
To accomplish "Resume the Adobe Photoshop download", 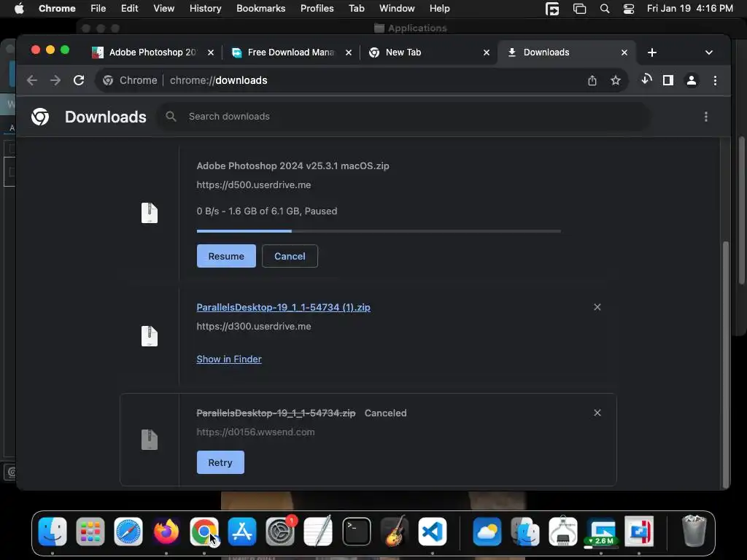I will coord(226,256).
